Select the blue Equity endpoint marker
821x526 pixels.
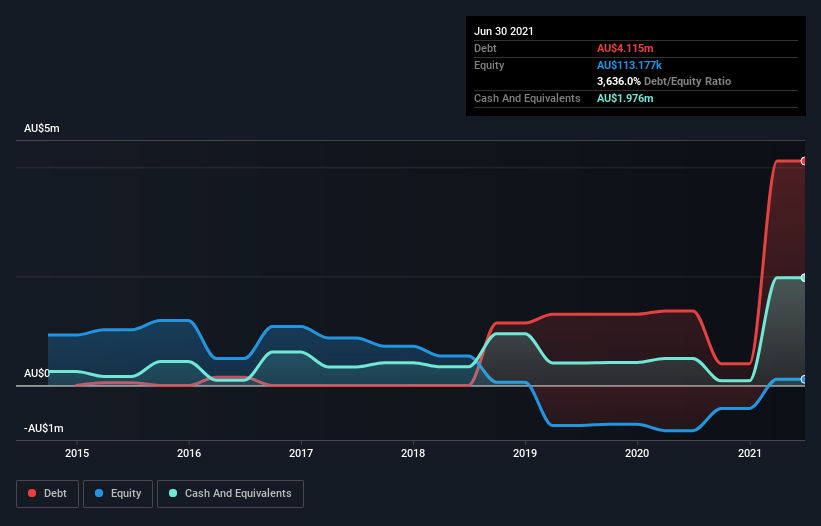pos(804,379)
